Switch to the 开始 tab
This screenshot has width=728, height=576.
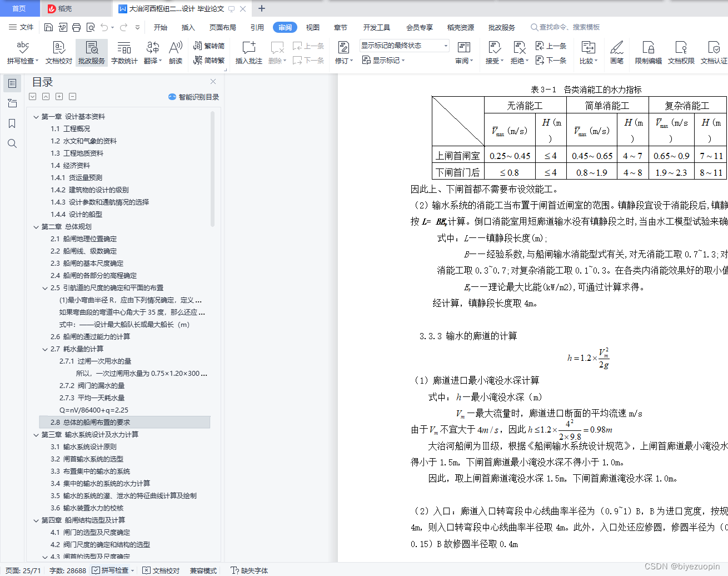[161, 27]
